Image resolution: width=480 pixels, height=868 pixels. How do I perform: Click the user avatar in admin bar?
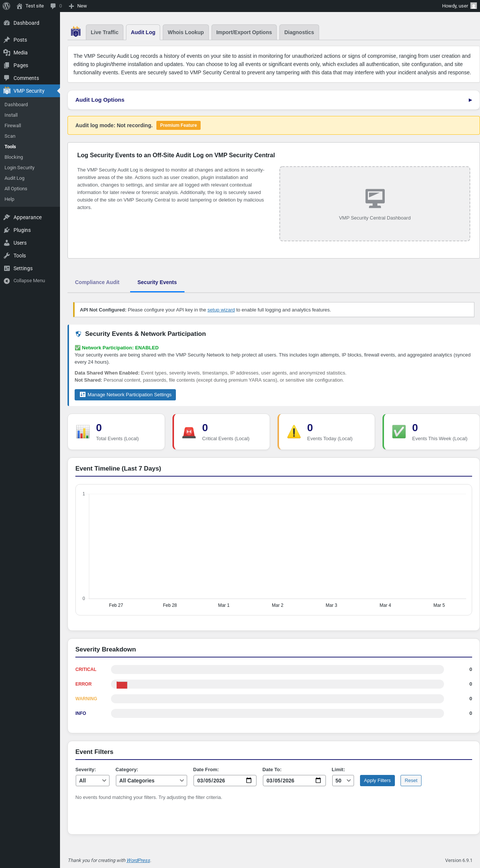474,6
